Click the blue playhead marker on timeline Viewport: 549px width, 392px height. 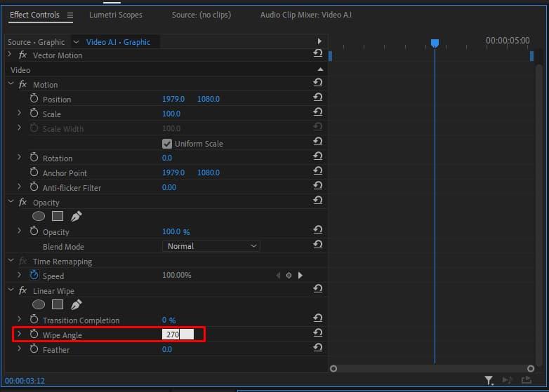coord(435,43)
